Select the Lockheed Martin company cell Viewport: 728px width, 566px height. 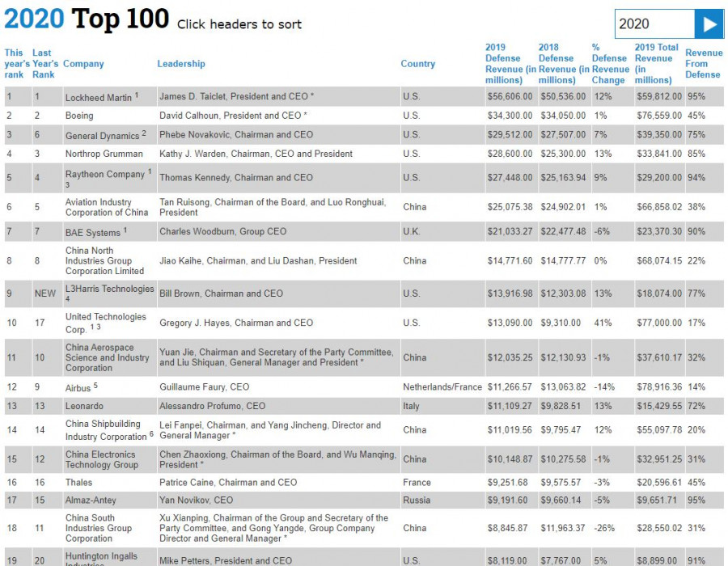coord(110,96)
